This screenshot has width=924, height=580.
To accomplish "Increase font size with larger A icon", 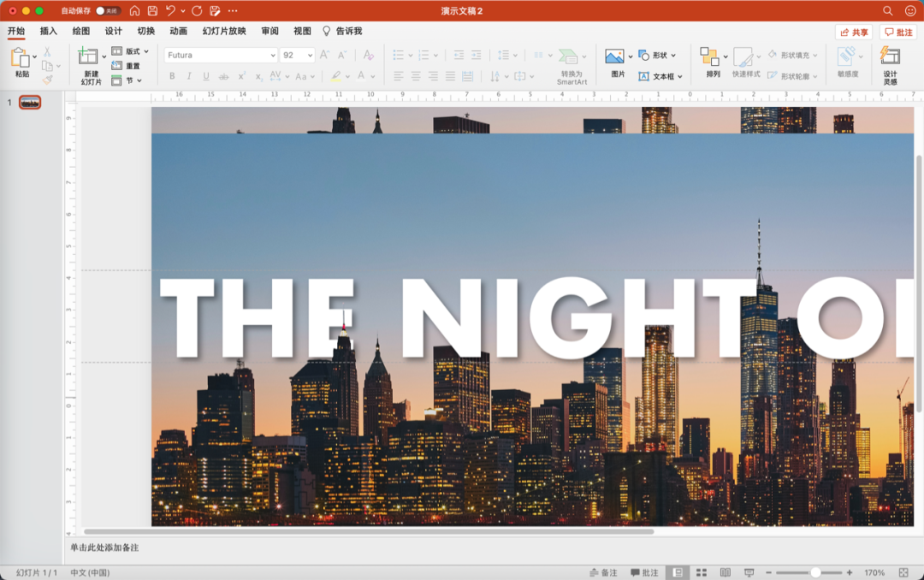I will (324, 55).
